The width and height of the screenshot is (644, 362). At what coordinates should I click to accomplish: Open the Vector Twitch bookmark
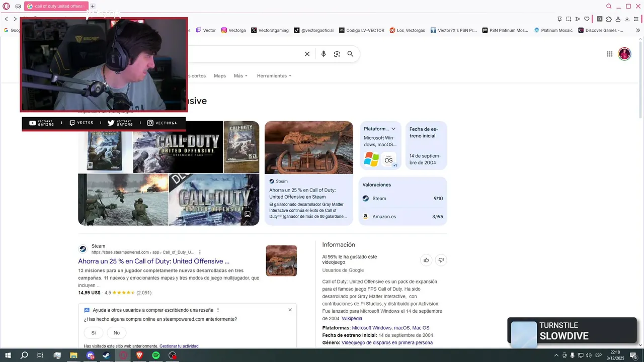(206, 30)
